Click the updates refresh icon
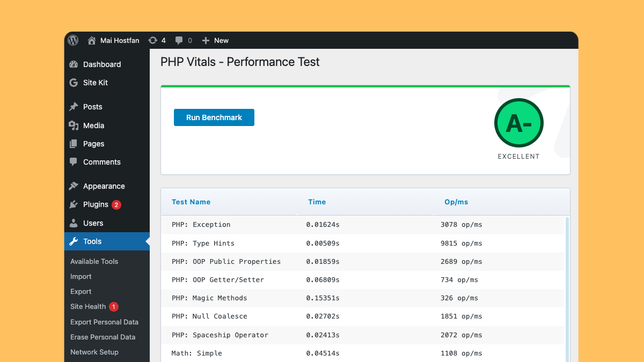 point(153,40)
